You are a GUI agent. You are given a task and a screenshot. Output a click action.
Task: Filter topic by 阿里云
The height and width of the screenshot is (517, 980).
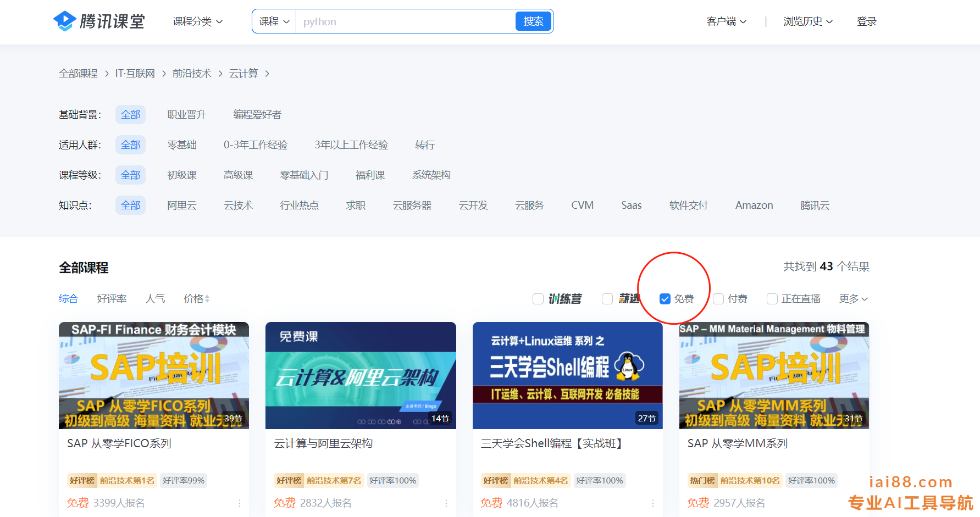(x=182, y=205)
